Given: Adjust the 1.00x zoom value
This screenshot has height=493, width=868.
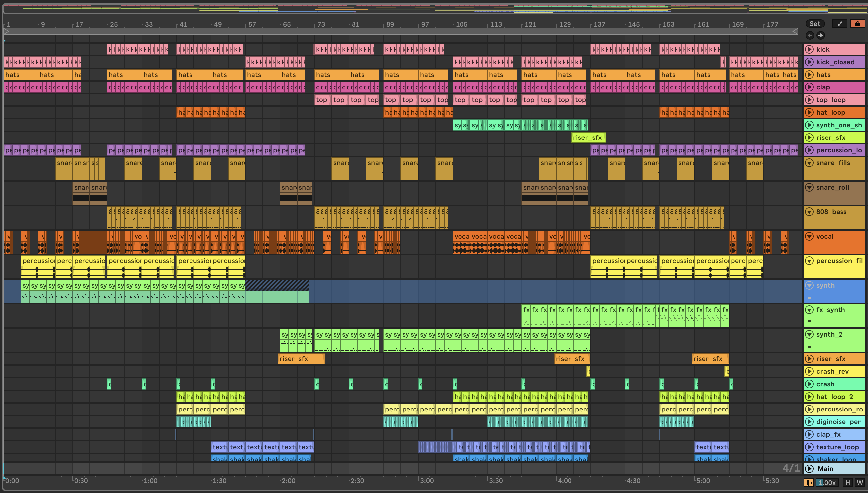Looking at the screenshot, I should pyautogui.click(x=827, y=482).
